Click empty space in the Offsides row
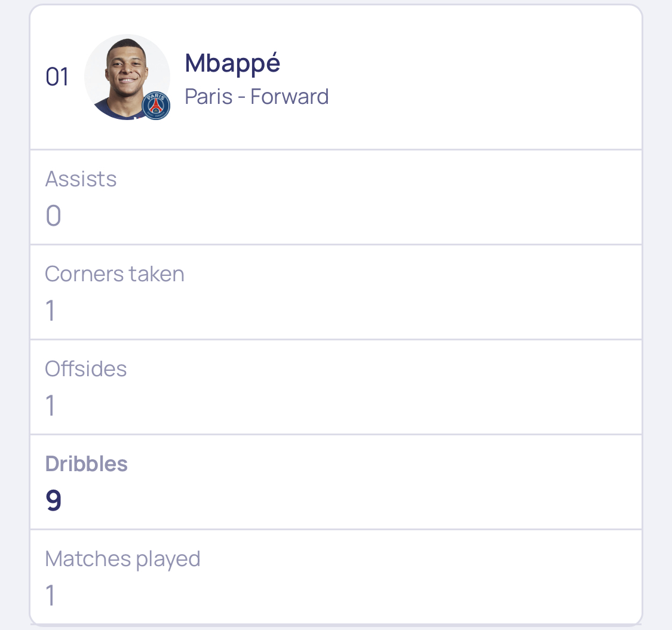The height and width of the screenshot is (630, 672). tap(386, 387)
